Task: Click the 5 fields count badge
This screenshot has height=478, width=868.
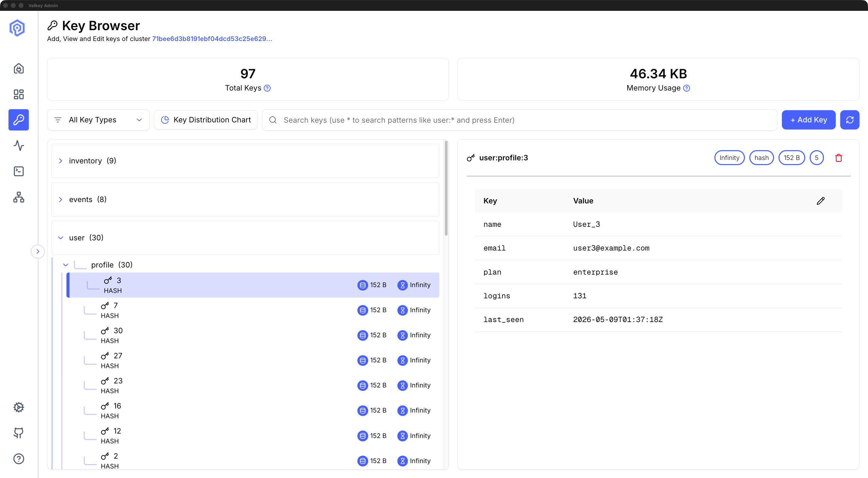Action: click(x=816, y=158)
